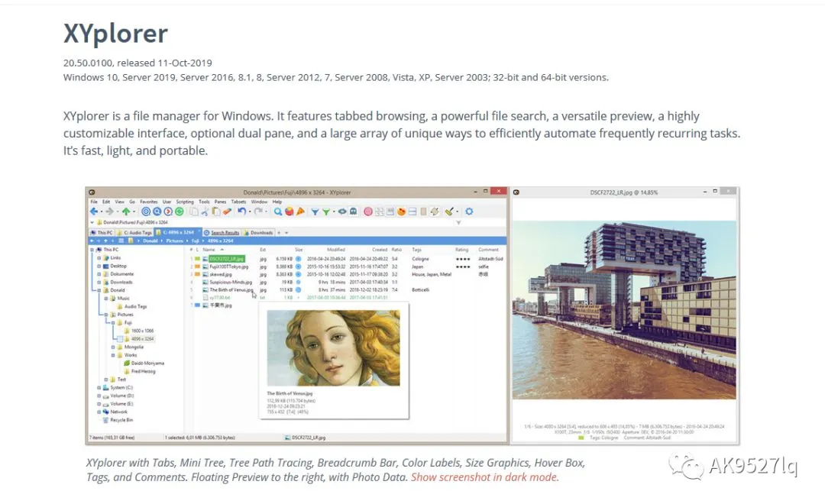Click the Cologne tag cell
The width and height of the screenshot is (825, 504).
coord(421,259)
